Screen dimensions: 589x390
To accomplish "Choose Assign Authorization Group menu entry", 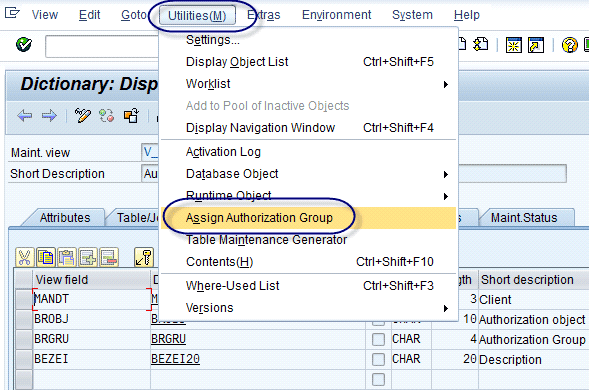I will click(x=308, y=218).
